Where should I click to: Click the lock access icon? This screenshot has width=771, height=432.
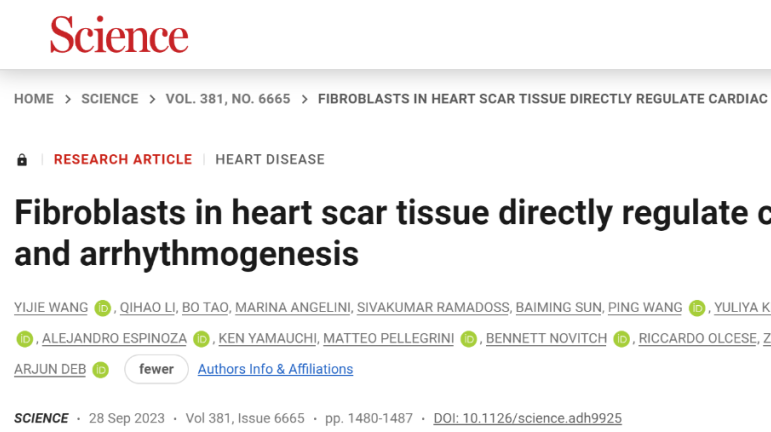click(x=22, y=160)
